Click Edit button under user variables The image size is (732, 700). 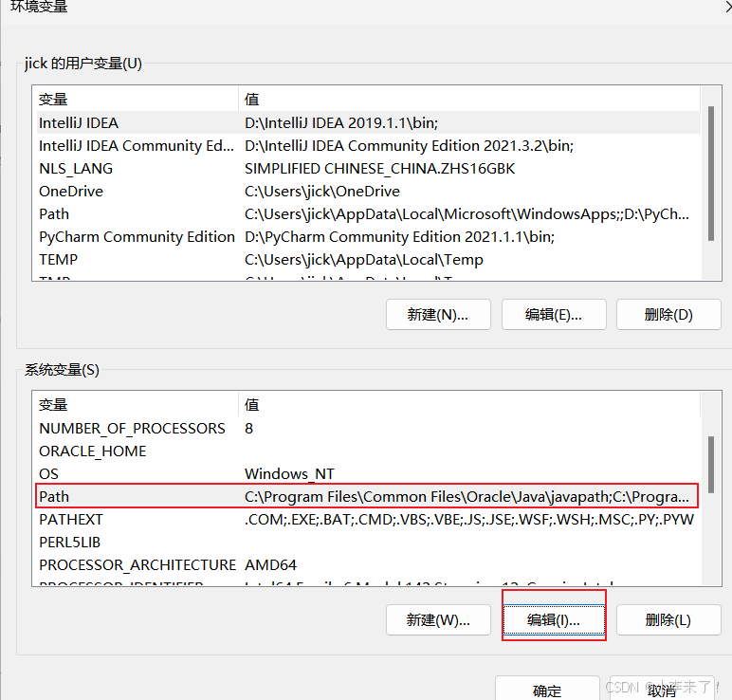point(554,314)
